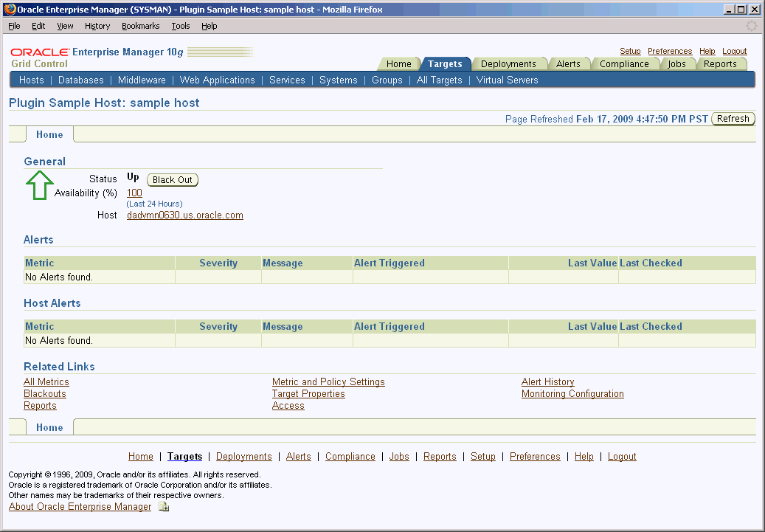Open Reports under Related Links

point(40,406)
